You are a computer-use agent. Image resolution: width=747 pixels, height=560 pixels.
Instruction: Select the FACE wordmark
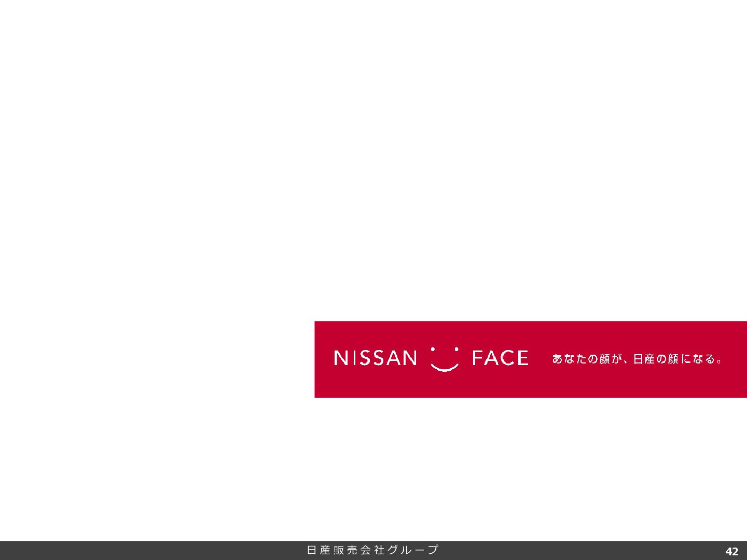coord(501,358)
